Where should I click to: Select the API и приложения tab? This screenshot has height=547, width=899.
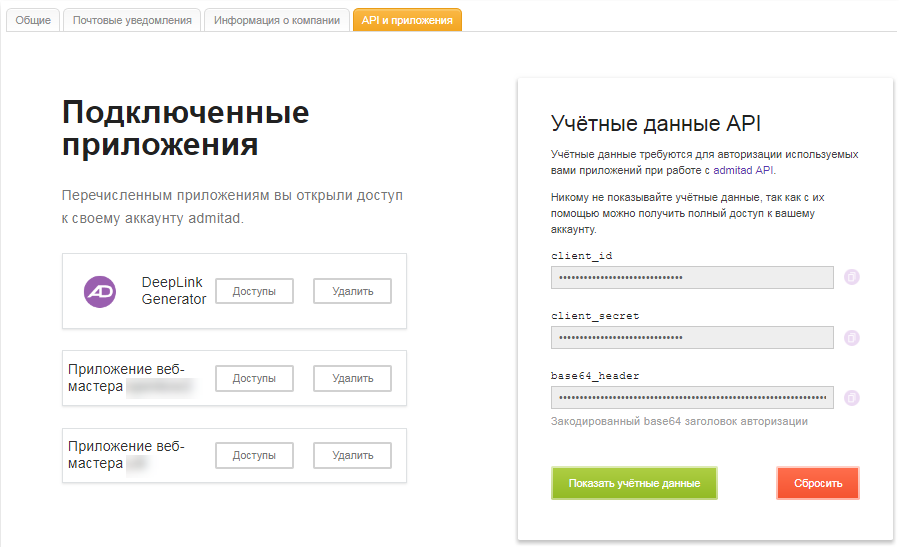[407, 20]
